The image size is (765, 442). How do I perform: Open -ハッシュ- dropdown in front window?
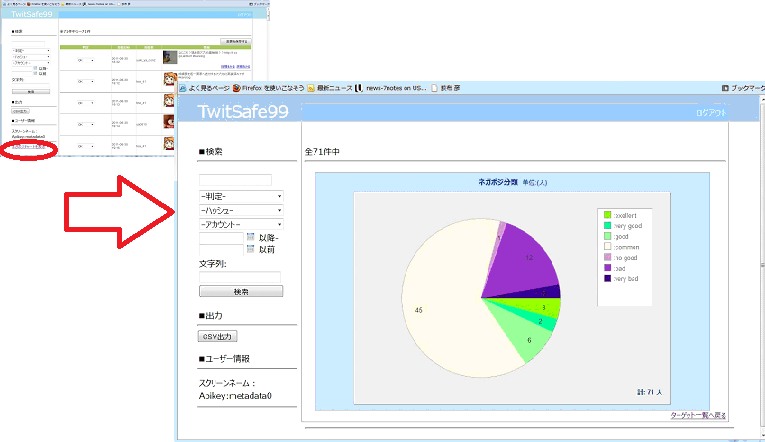coord(241,210)
